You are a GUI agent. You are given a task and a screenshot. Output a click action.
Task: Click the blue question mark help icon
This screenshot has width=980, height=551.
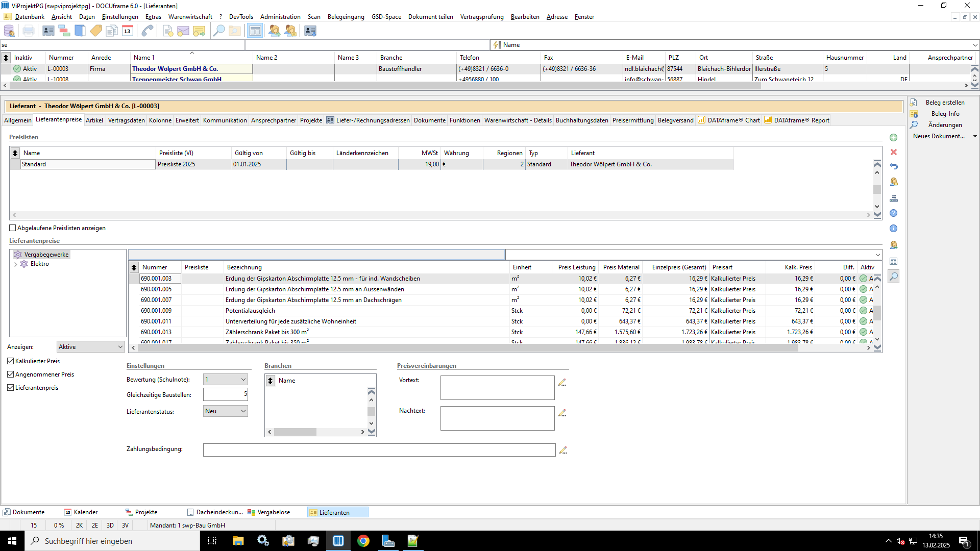[894, 213]
